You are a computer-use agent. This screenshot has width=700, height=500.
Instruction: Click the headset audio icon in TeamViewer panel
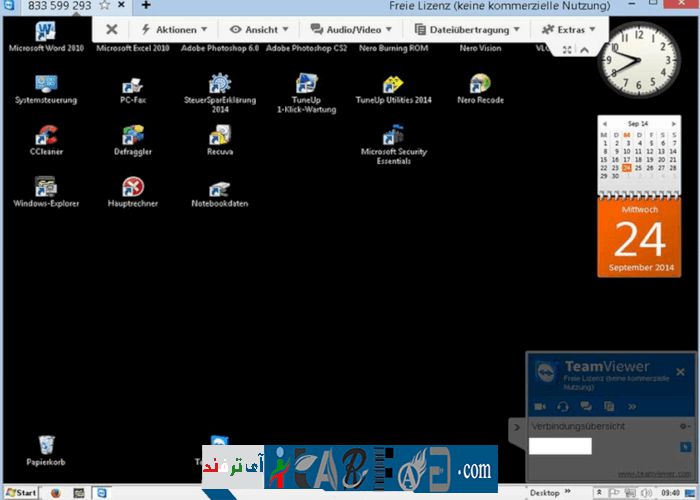click(x=563, y=406)
